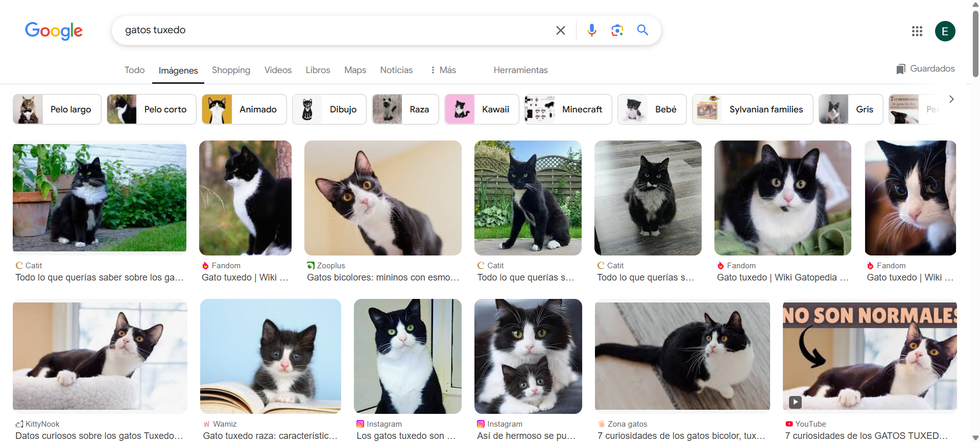Start voice search with microphone

coord(591,31)
